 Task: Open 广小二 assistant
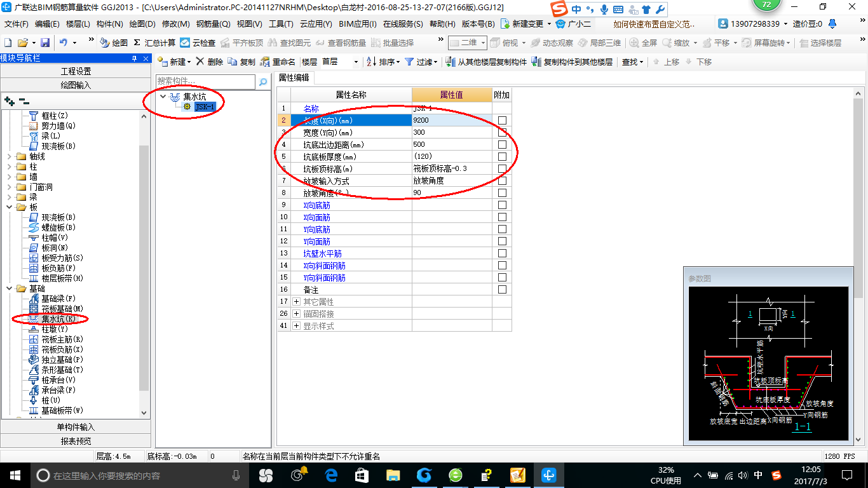[x=574, y=24]
